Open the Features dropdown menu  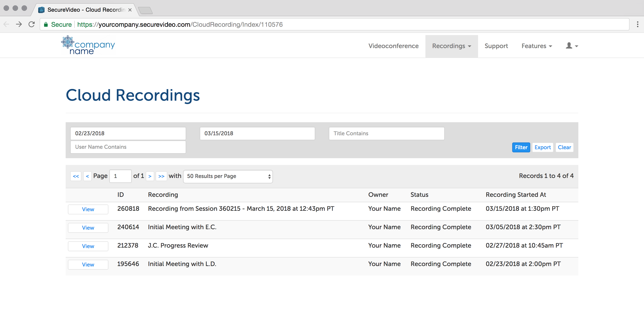(x=537, y=46)
